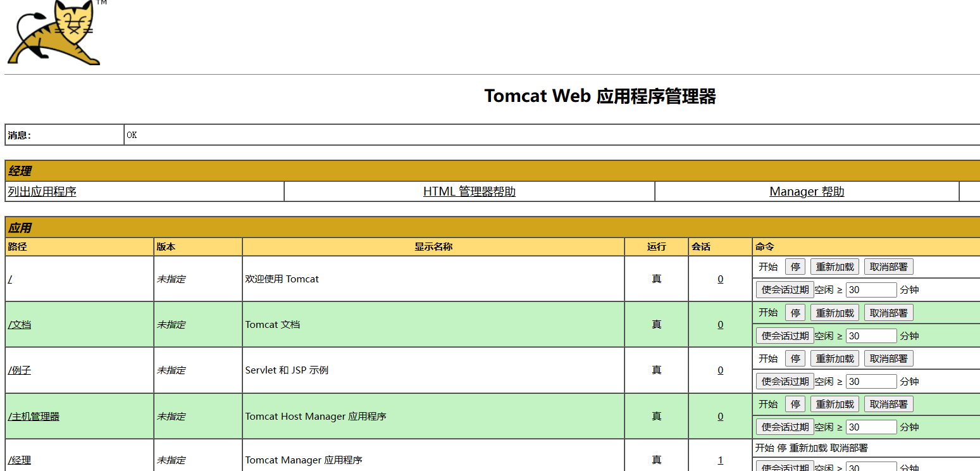Screen dimensions: 980x471
Task: Click 取消部署 for the /例子 application
Action: point(888,358)
